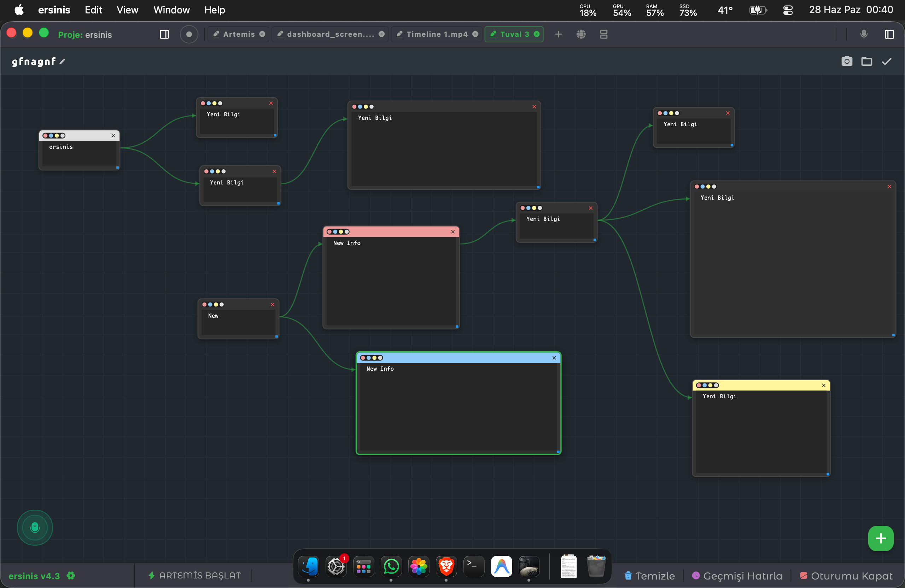Activate the round voice microphone button
Image resolution: width=905 pixels, height=588 pixels.
[x=35, y=528]
